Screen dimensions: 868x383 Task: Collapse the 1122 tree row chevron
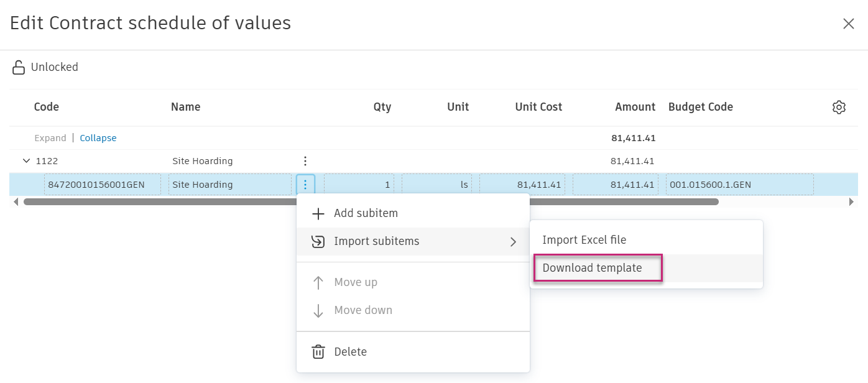26,161
